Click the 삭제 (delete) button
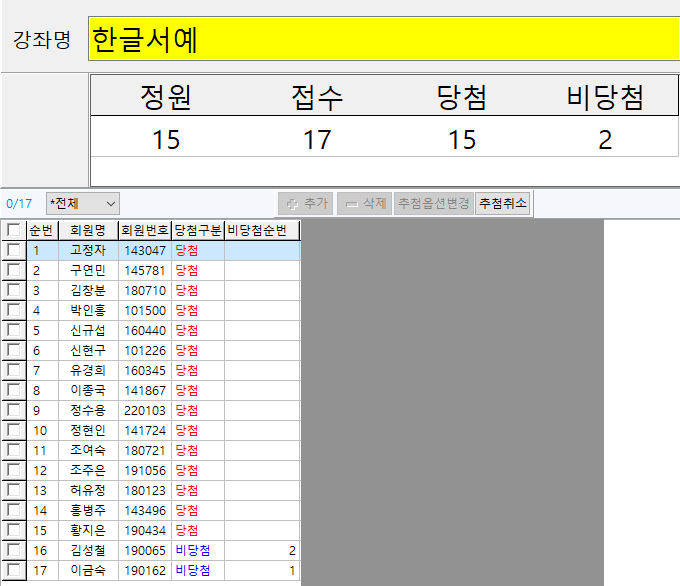680x586 pixels. click(x=364, y=203)
